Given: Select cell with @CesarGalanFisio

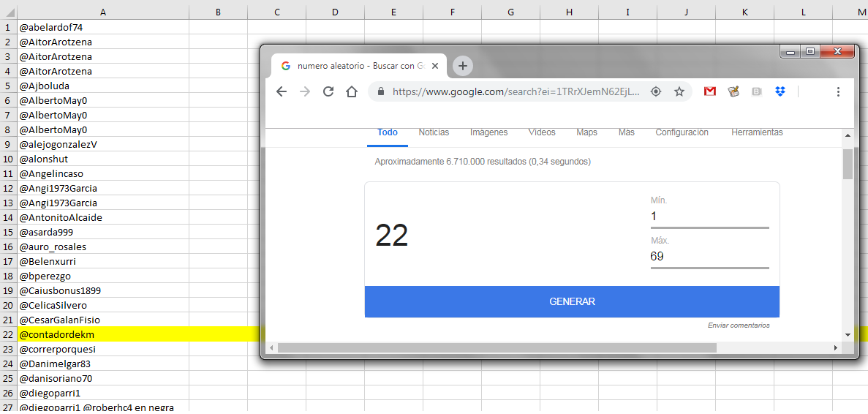Looking at the screenshot, I should [x=103, y=320].
